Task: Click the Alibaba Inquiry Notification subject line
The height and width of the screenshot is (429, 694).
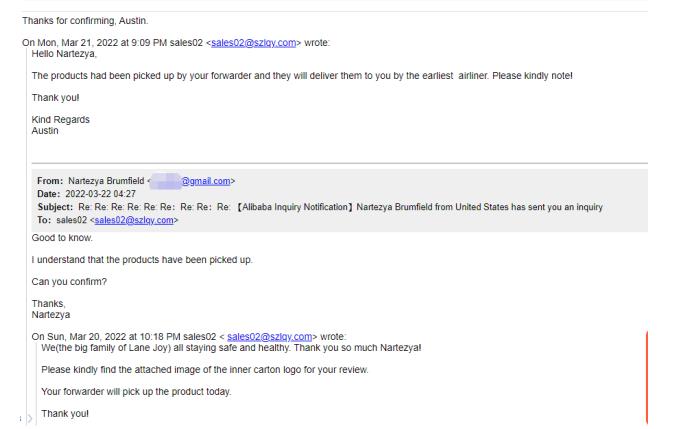Action: pos(340,207)
